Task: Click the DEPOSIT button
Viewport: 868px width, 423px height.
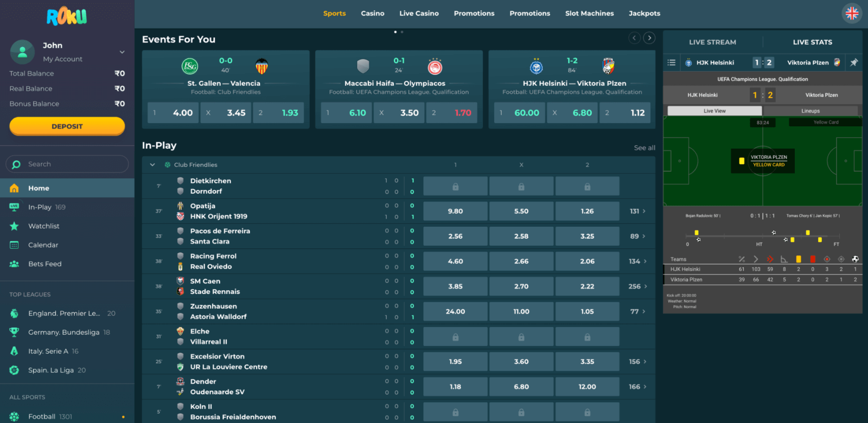Action: coord(67,126)
